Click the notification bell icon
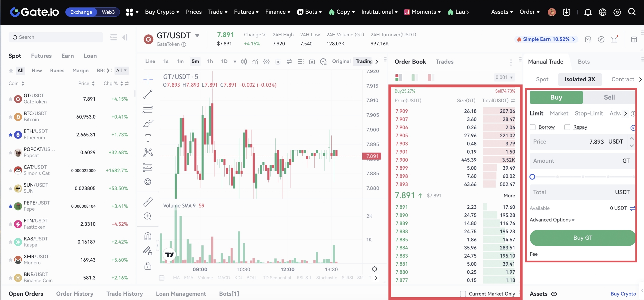Image resolution: width=644 pixels, height=300 pixels. click(588, 12)
